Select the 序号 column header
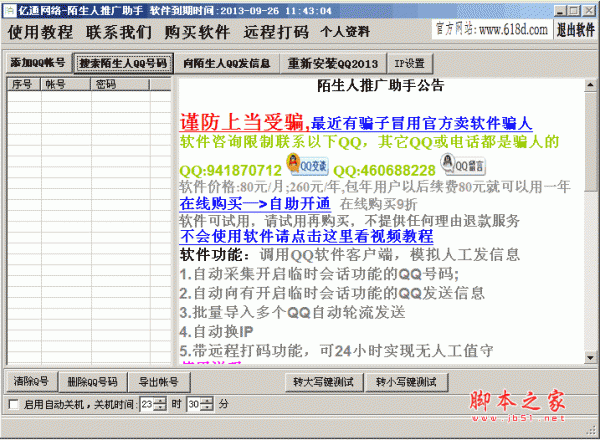Viewport: 600px width, 440px height. tap(24, 84)
